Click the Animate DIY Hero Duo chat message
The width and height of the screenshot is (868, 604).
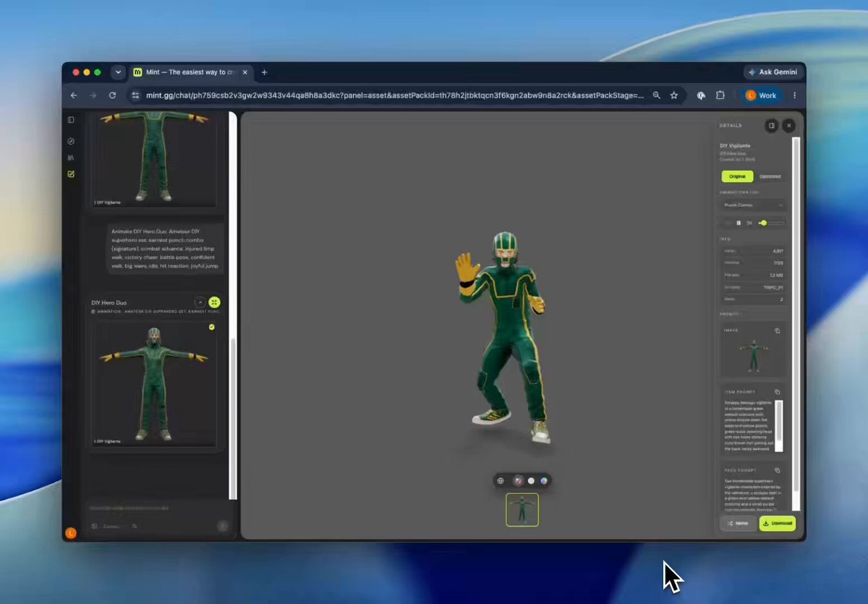coord(165,248)
